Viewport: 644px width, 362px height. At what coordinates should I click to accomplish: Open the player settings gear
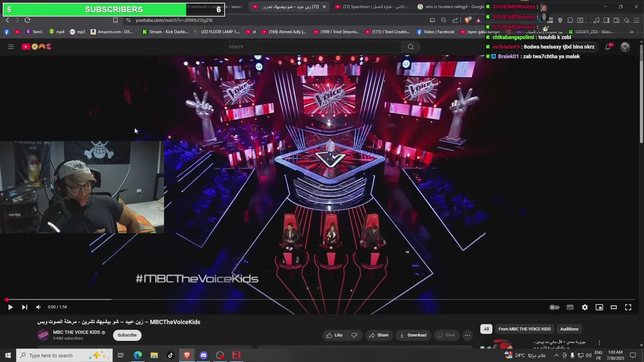585,307
